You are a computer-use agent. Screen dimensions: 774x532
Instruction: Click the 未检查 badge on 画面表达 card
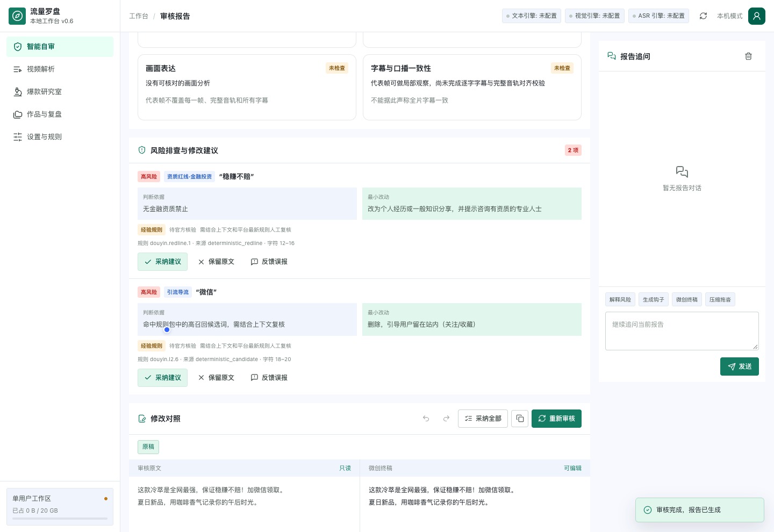(x=337, y=68)
